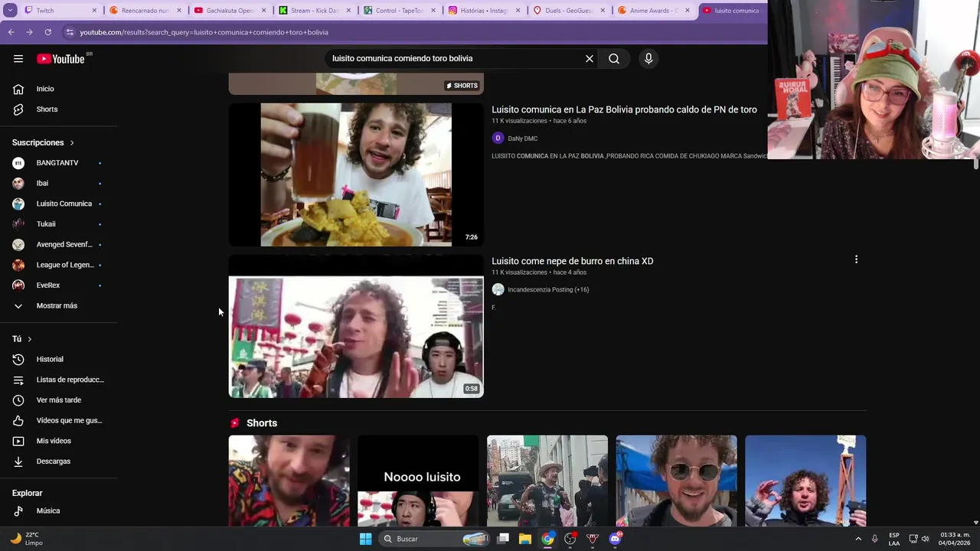Open Incandescenzia Posting (+16) channel name

pyautogui.click(x=548, y=289)
